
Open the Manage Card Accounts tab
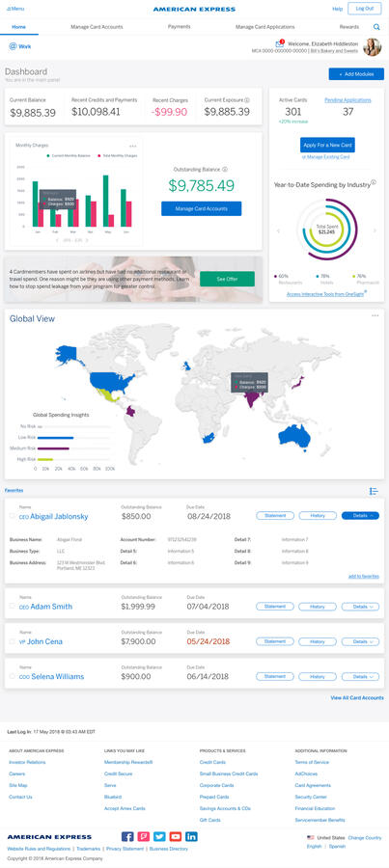(97, 27)
